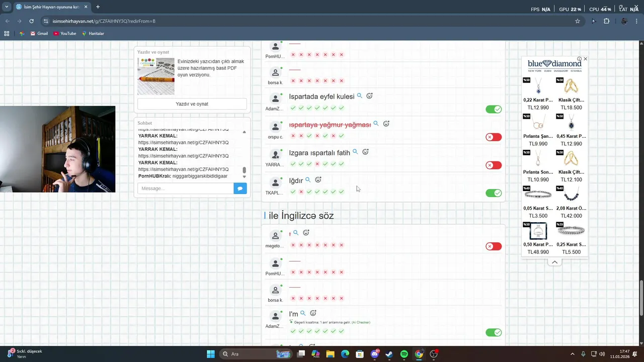Add emoji reaction to 'Iğdır' answer
This screenshot has height=362, width=644.
click(x=318, y=179)
